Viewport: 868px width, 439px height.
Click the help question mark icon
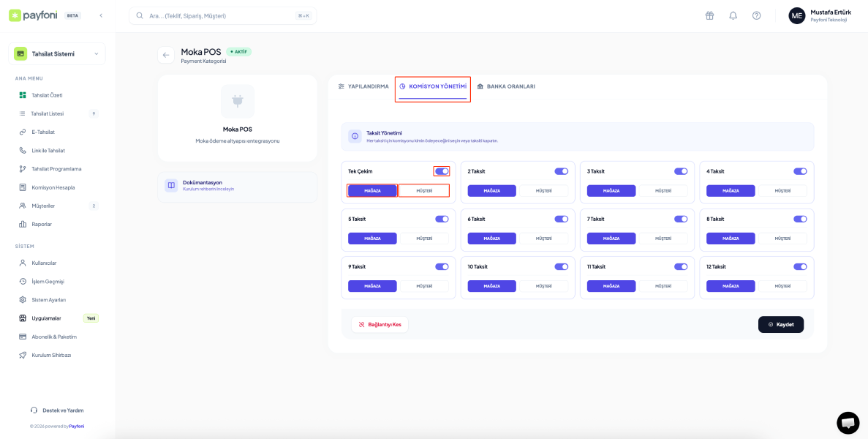pyautogui.click(x=756, y=15)
